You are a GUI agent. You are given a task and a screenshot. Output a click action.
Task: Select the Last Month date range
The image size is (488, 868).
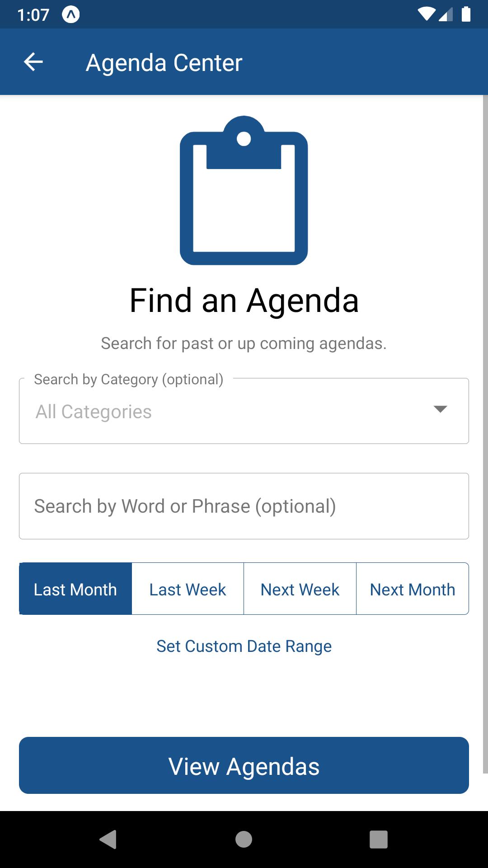(x=75, y=589)
